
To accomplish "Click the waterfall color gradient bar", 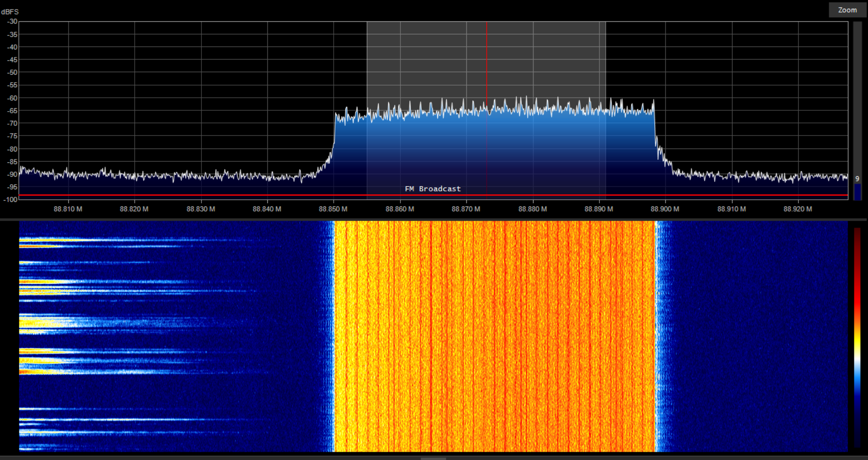I will coord(857,338).
